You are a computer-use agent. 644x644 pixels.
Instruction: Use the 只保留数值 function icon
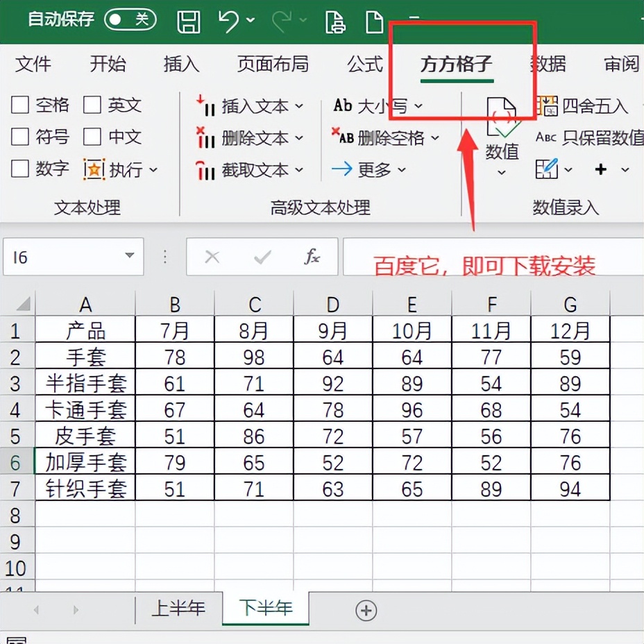point(546,138)
